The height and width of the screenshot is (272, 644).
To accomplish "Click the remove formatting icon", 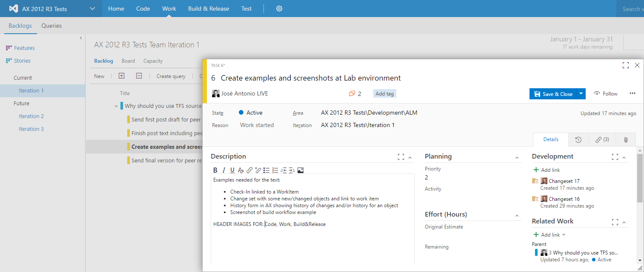I will (x=241, y=170).
